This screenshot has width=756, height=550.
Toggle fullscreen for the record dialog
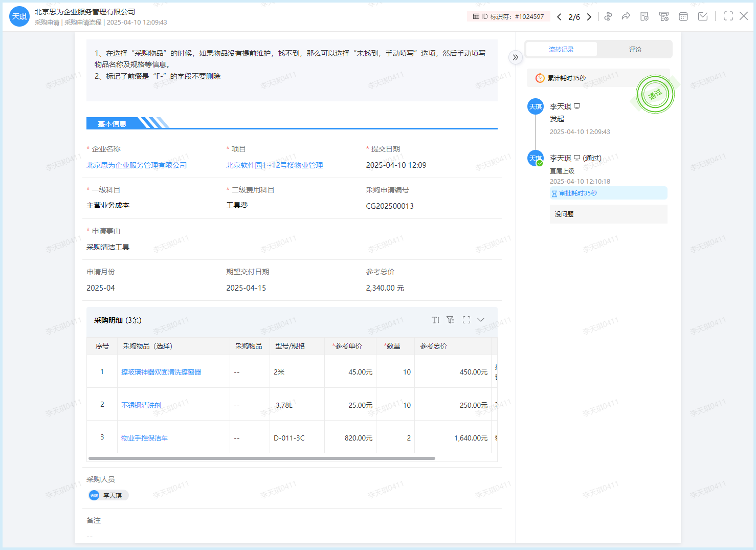[x=728, y=16]
